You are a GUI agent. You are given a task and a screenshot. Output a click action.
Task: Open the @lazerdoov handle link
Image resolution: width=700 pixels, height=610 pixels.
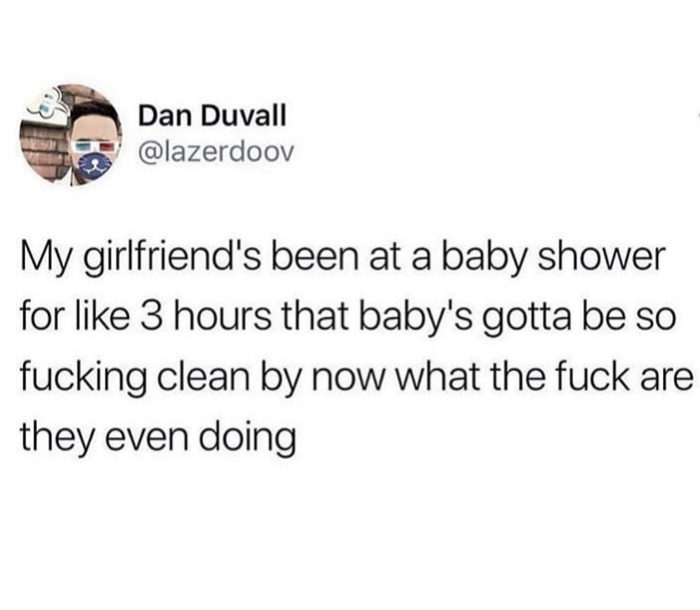pyautogui.click(x=216, y=153)
